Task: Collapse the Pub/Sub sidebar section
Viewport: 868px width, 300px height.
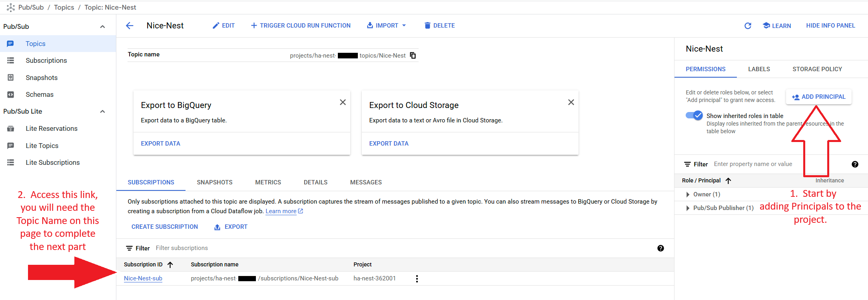Action: tap(102, 27)
